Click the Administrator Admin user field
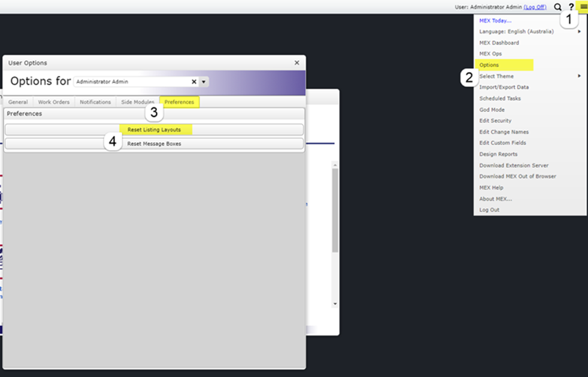The image size is (588, 377). coord(131,81)
